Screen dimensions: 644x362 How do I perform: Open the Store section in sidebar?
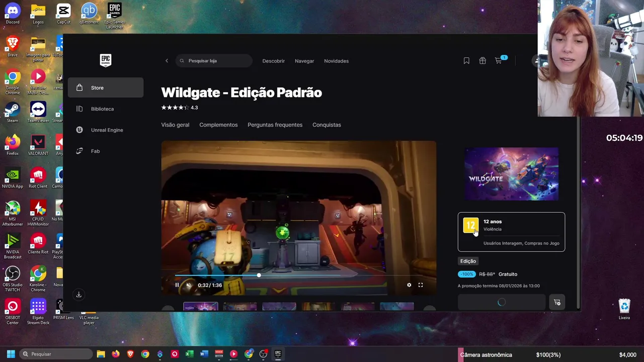click(106, 87)
